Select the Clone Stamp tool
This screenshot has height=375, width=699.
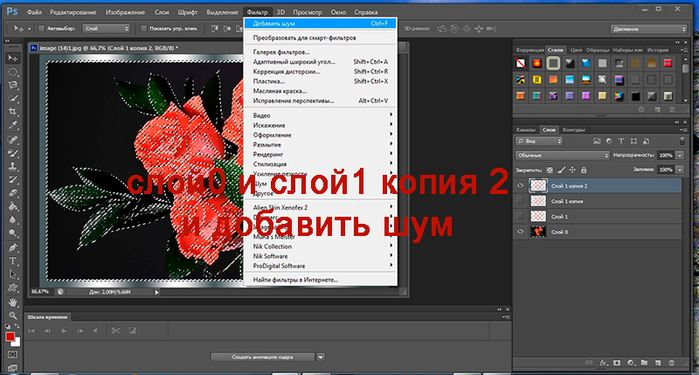[12, 166]
